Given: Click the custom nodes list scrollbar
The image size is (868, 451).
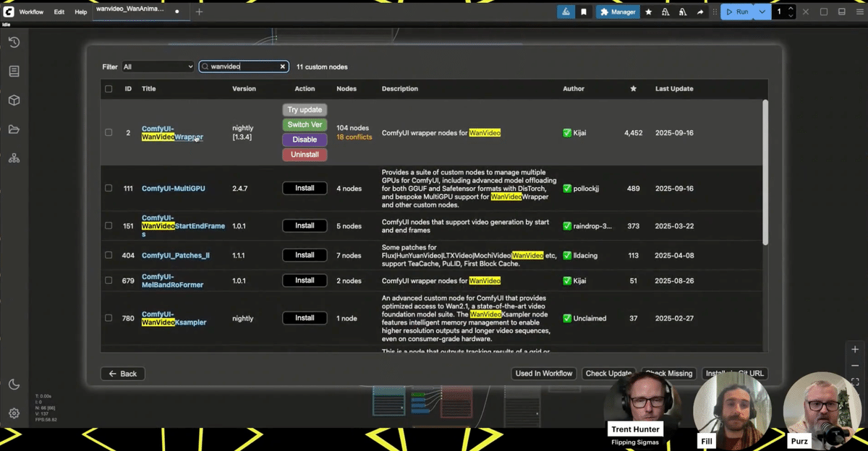Looking at the screenshot, I should (765, 172).
